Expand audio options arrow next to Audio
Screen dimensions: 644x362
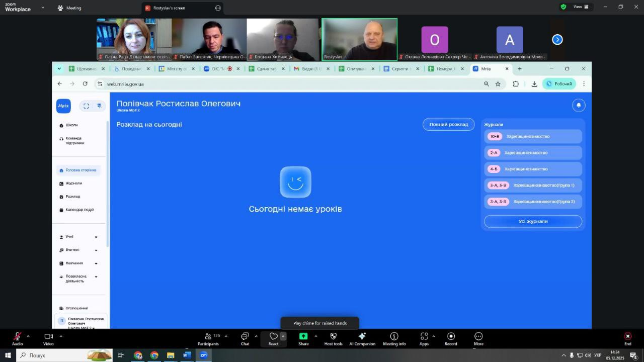click(28, 336)
